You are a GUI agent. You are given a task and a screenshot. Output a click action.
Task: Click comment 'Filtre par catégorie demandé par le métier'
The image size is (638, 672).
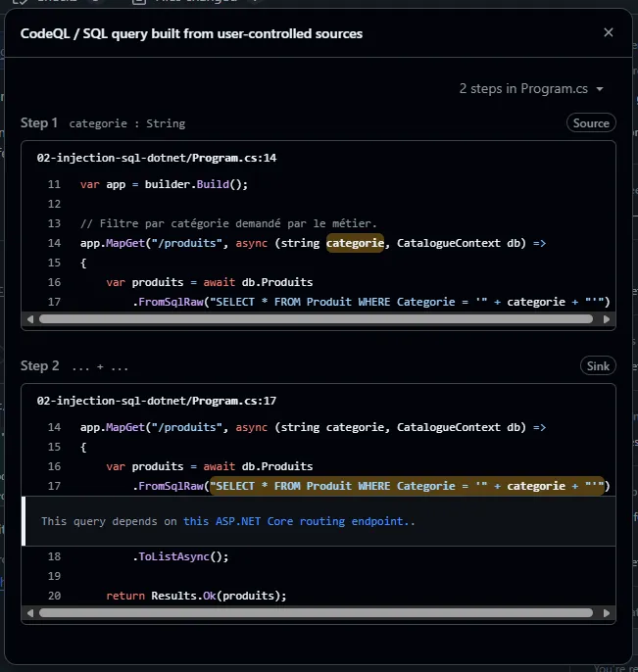click(228, 223)
